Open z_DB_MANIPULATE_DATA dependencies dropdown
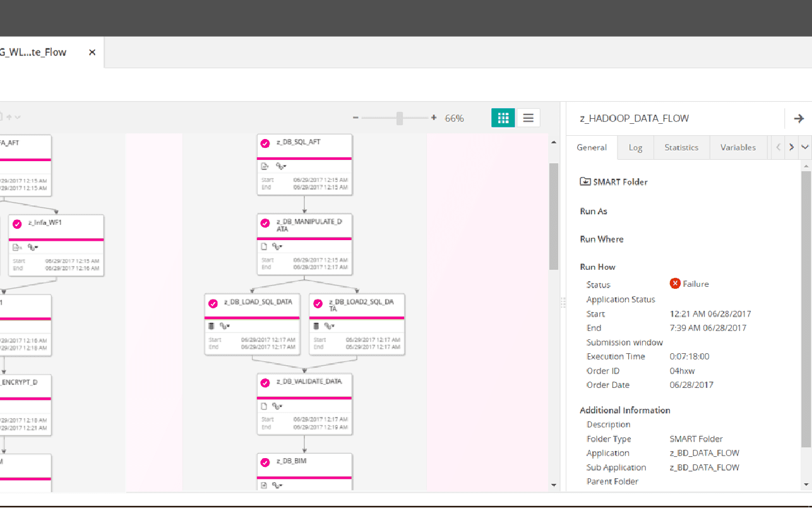Image resolution: width=812 pixels, height=508 pixels. click(277, 246)
